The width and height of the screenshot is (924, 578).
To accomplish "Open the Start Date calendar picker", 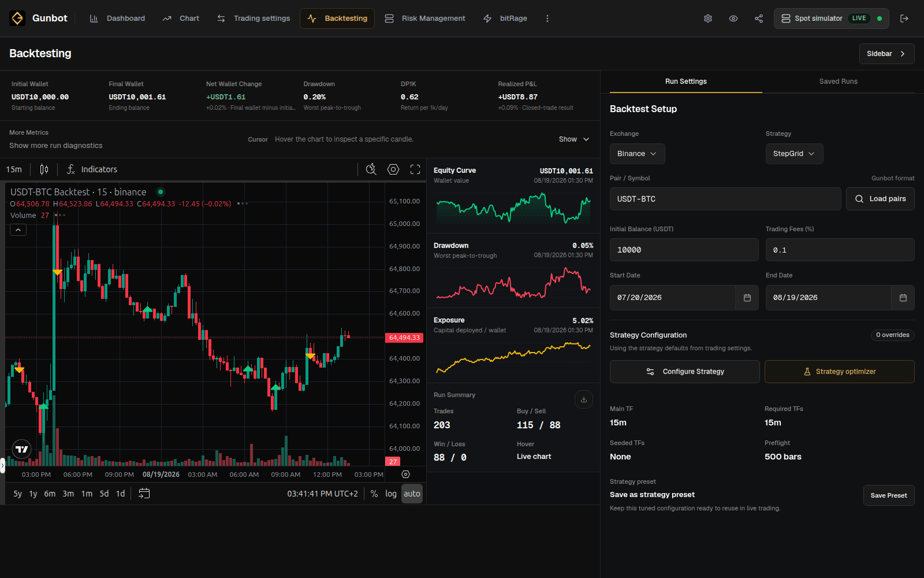I will tap(747, 298).
